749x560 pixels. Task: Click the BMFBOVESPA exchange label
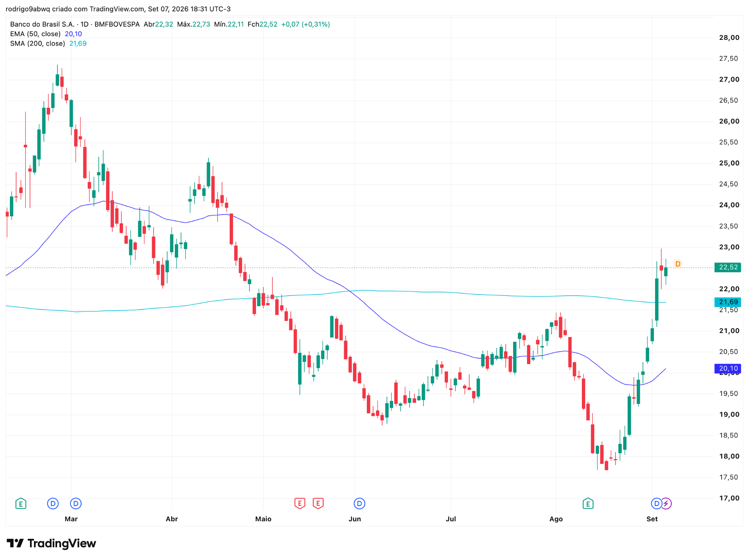(x=117, y=24)
